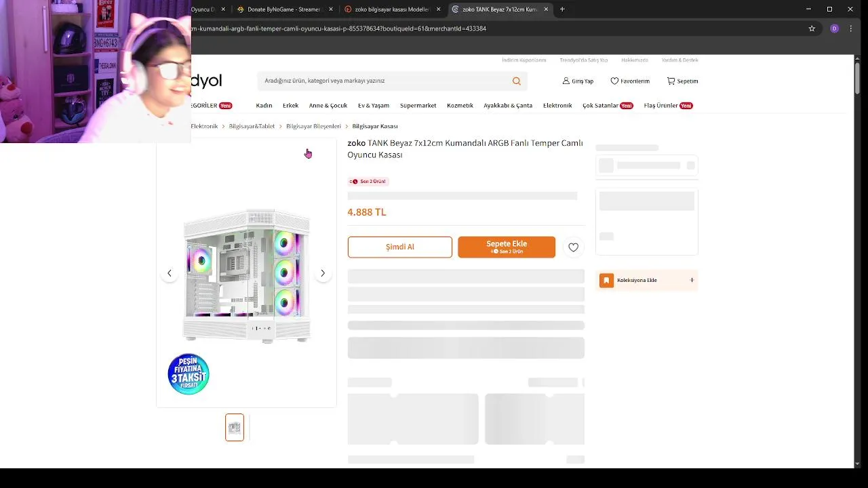Viewport: 868px width, 488px height.
Task: Open Yardım & Destek link
Action: tap(680, 60)
